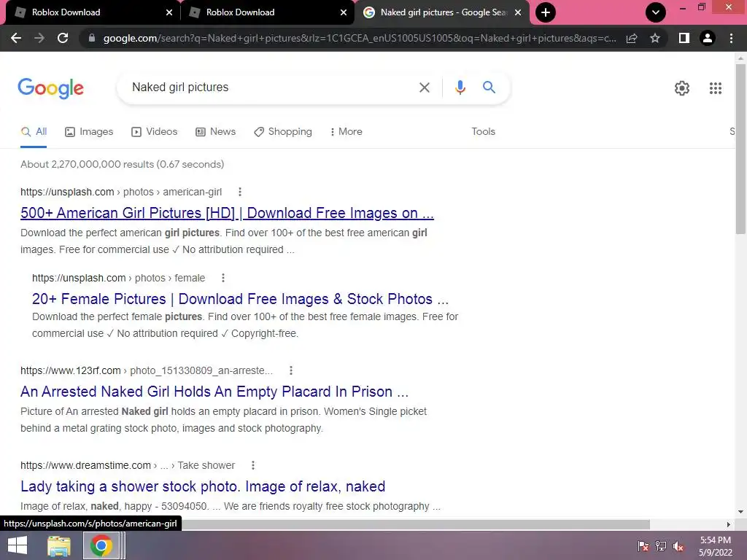Open the Action Center flag tray icon
Image resolution: width=747 pixels, height=560 pixels.
tap(643, 546)
